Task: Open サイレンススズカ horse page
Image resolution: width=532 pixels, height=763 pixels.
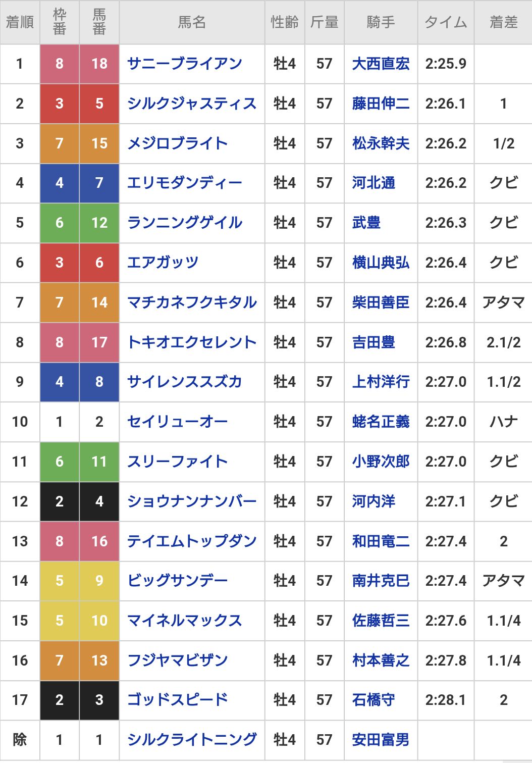Action: (184, 382)
